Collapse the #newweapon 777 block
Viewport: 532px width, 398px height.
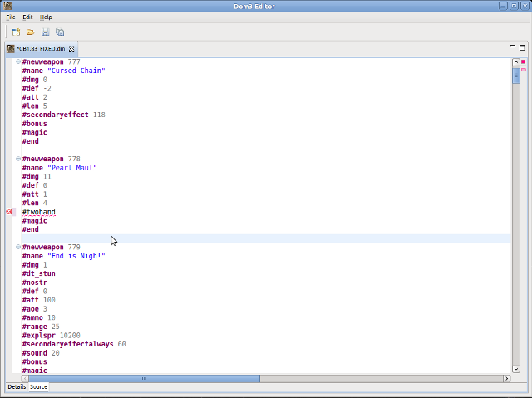(18, 62)
